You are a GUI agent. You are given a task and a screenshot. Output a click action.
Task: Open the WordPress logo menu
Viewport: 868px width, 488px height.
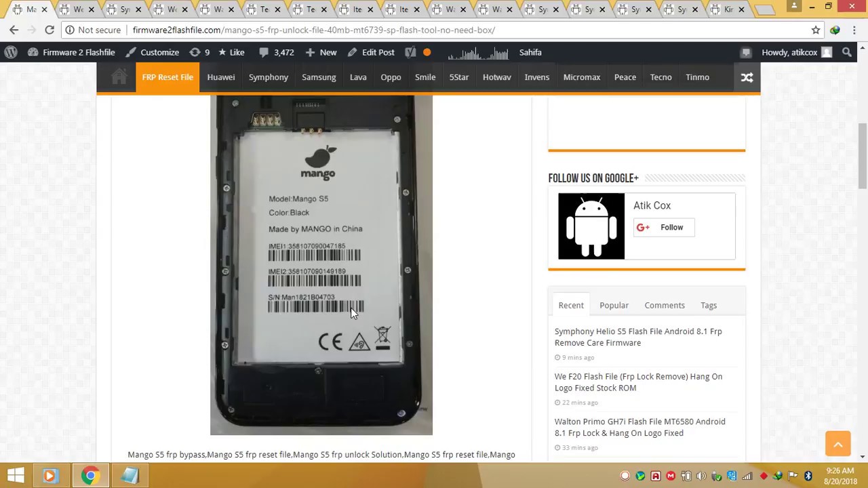(x=10, y=52)
